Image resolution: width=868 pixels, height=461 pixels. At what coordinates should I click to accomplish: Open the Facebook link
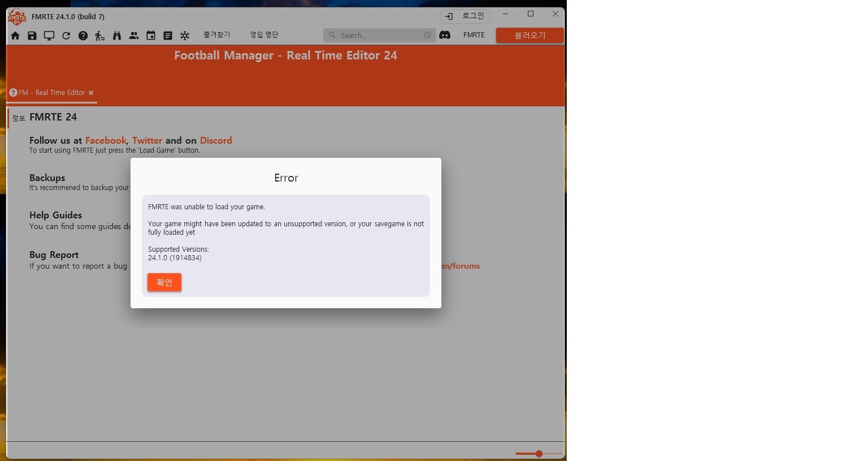click(x=106, y=140)
